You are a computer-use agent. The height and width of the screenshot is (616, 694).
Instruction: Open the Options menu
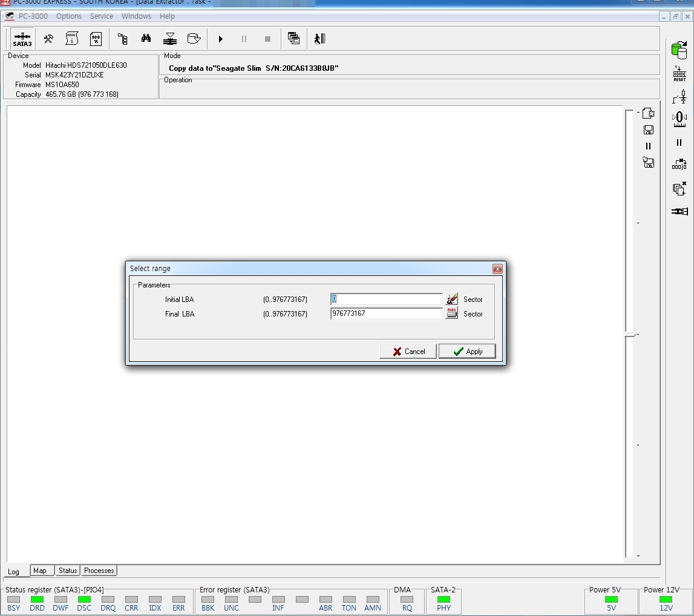(x=68, y=16)
